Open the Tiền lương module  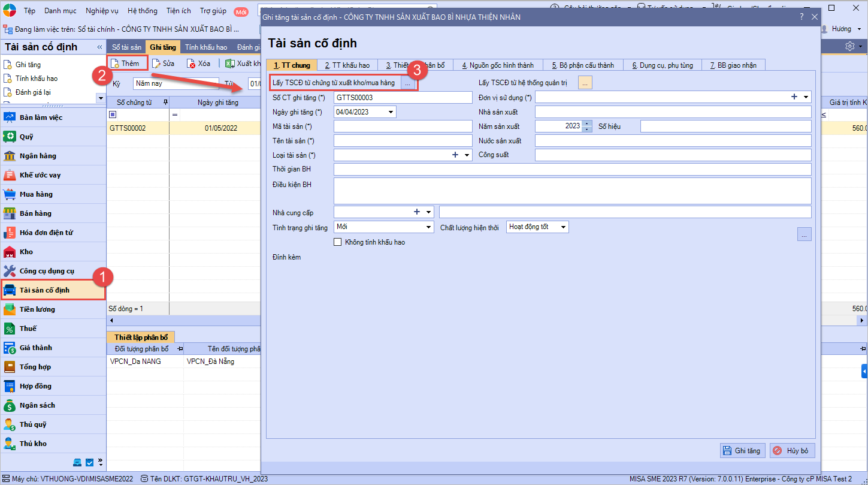click(x=37, y=309)
